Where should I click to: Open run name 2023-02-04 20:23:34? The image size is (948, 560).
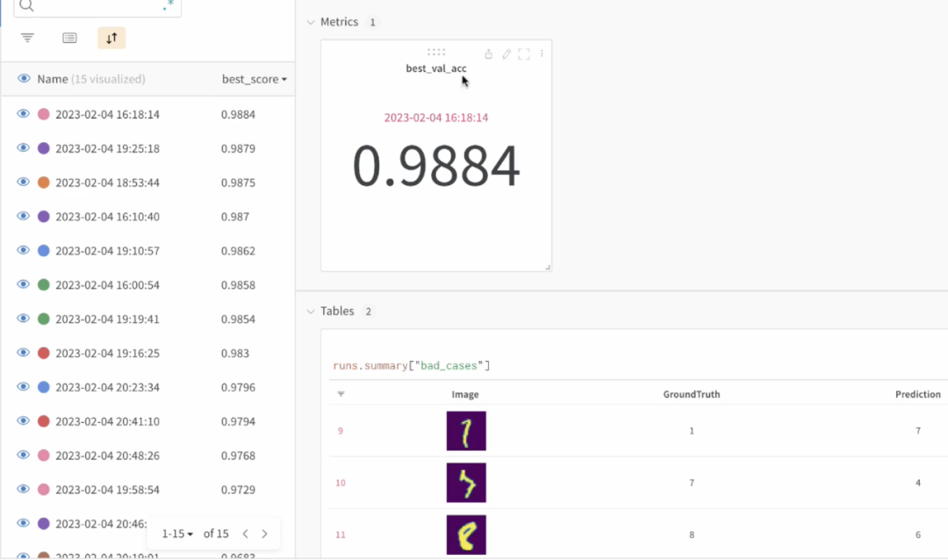click(x=108, y=388)
